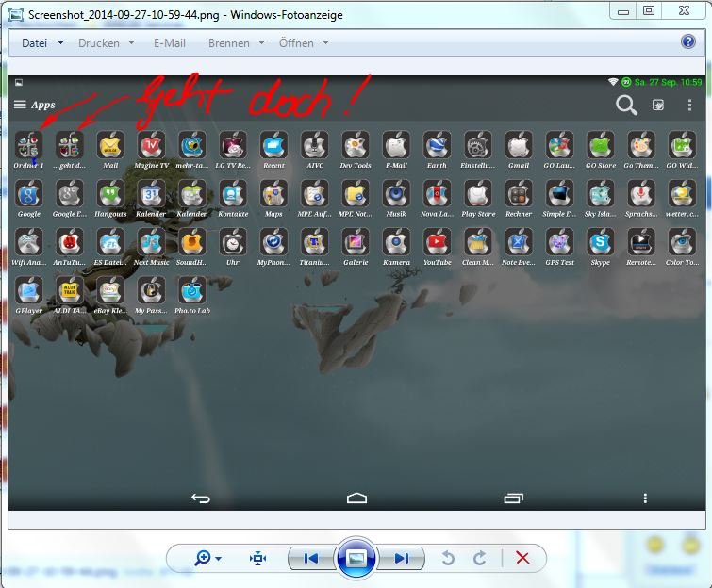Tap the Android recent apps button
The image size is (712, 588).
coord(514,498)
